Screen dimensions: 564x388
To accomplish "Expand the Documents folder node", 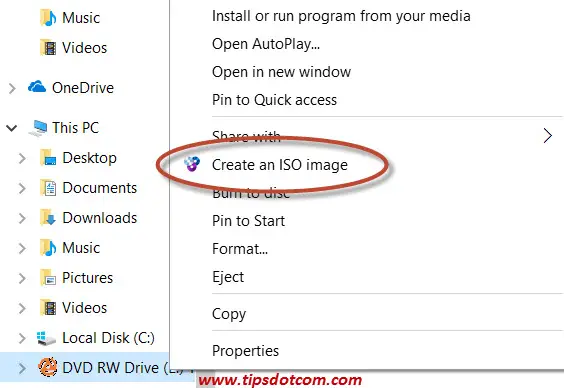I will [x=22, y=188].
